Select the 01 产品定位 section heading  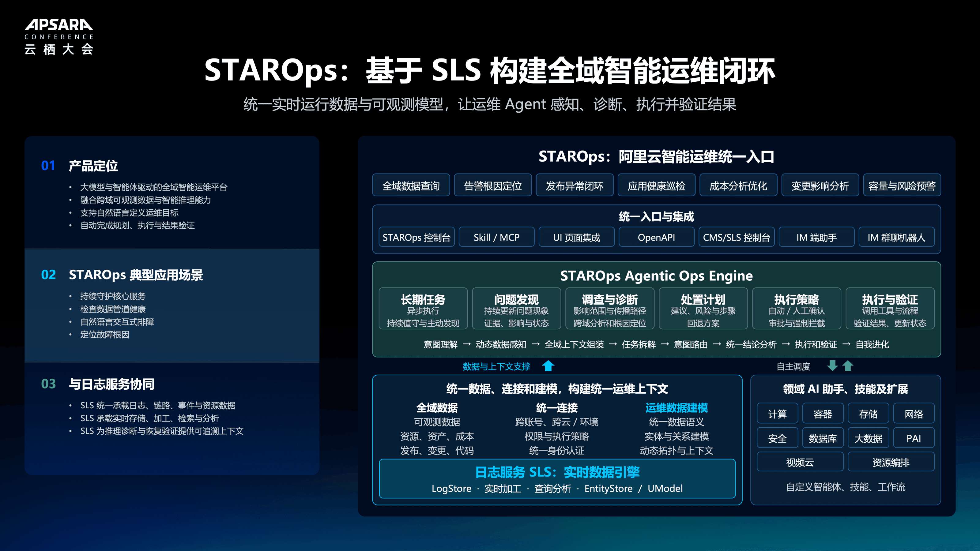[80, 166]
